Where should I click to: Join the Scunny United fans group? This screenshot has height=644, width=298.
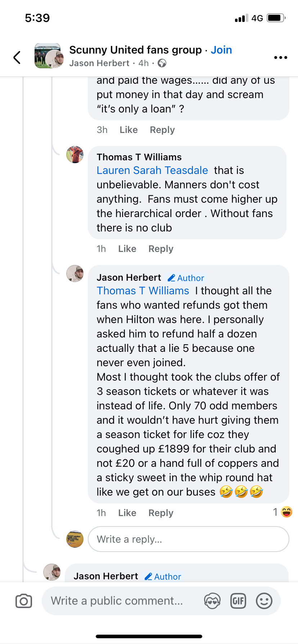[221, 50]
